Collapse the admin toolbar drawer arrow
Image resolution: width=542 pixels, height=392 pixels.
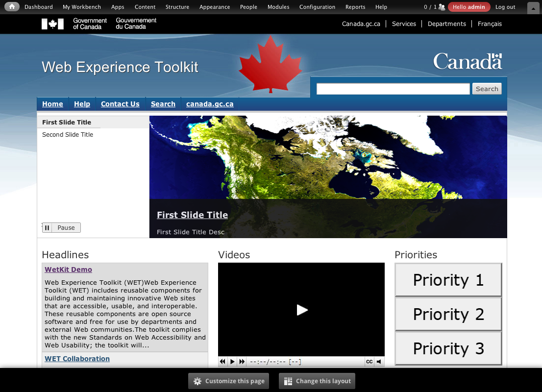tap(533, 8)
